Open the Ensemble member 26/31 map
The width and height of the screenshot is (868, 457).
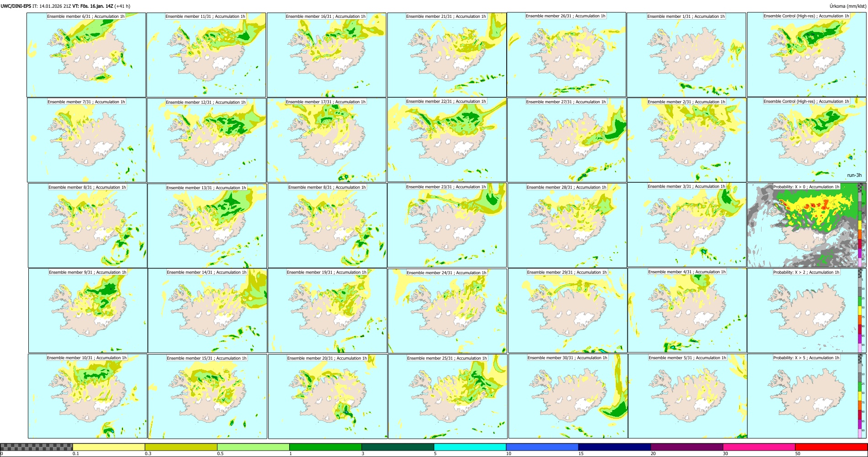coord(566,54)
